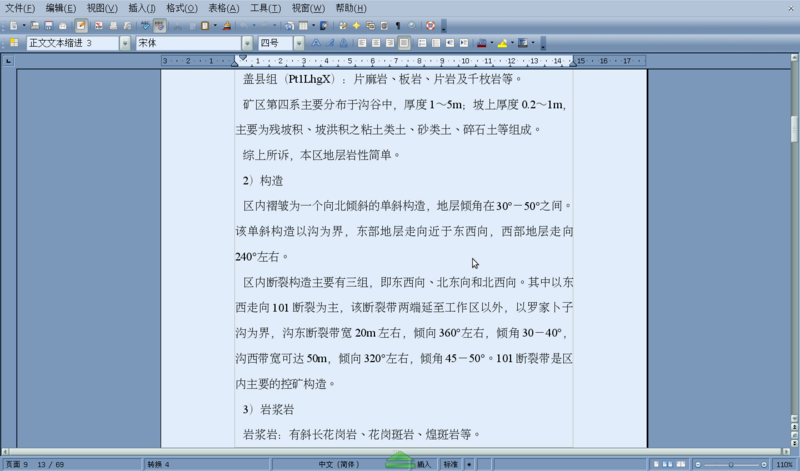The image size is (800, 471).
Task: Expand the paragraph style dropdown
Action: [x=125, y=43]
